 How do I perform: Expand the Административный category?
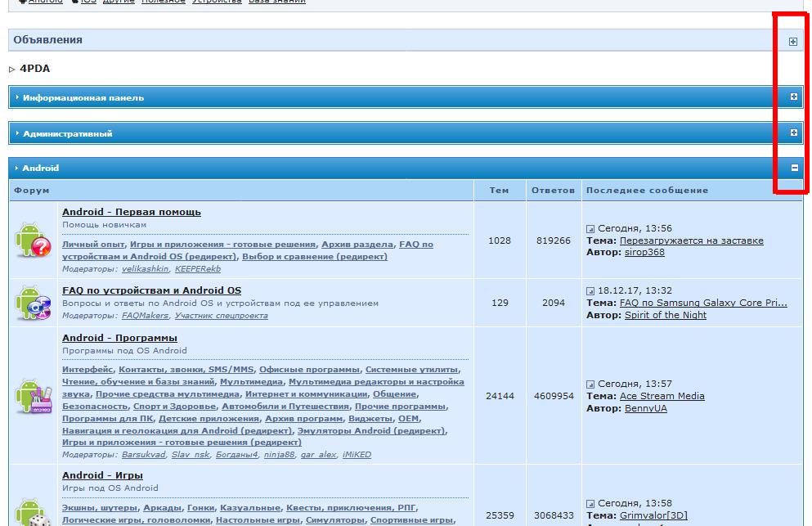[x=793, y=133]
